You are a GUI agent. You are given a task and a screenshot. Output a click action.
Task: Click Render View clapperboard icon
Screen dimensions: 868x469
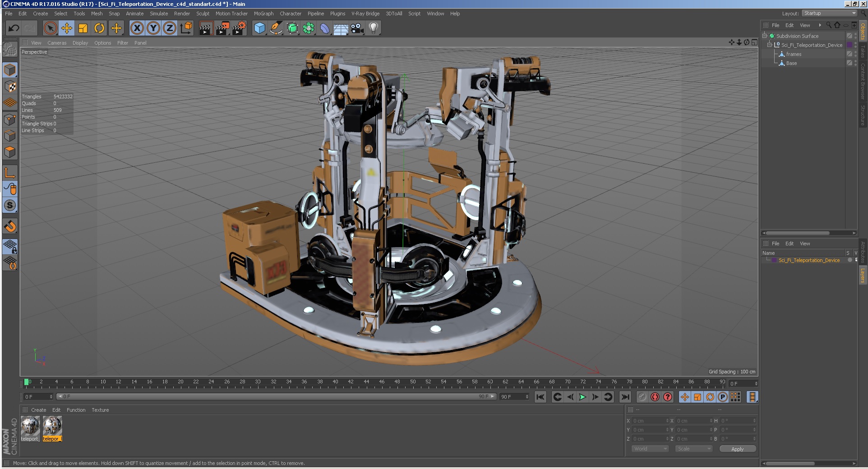coord(206,28)
